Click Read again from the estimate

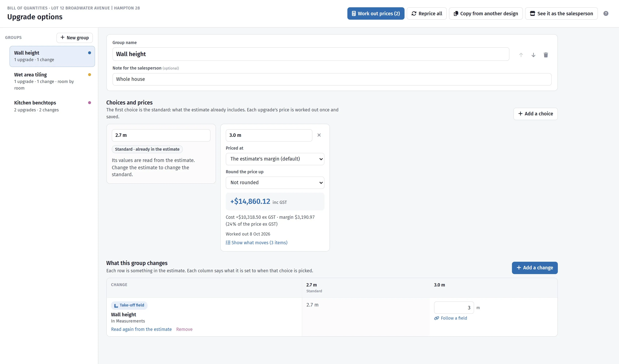[x=141, y=329]
